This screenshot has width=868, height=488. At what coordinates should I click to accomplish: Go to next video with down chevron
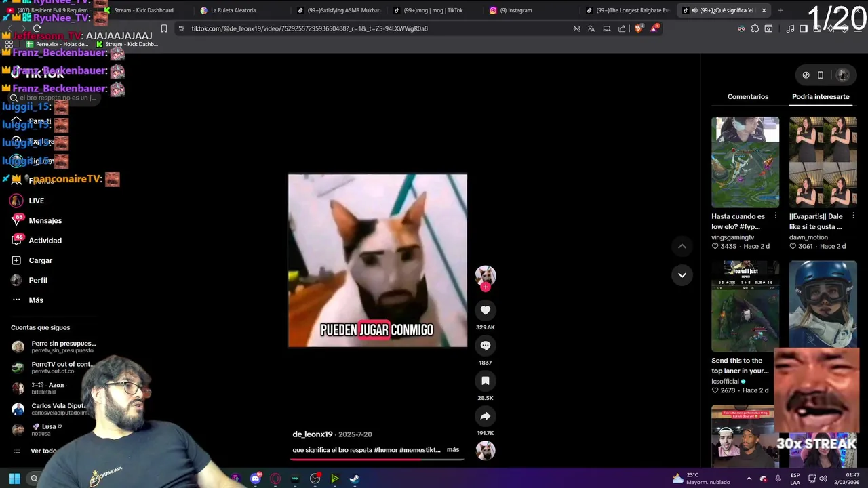682,275
